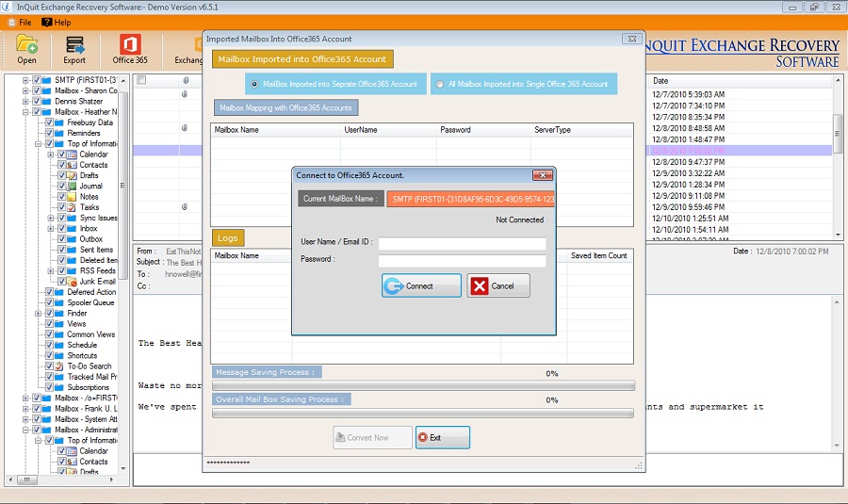
Task: Click the Convert Now button
Action: coord(372,437)
